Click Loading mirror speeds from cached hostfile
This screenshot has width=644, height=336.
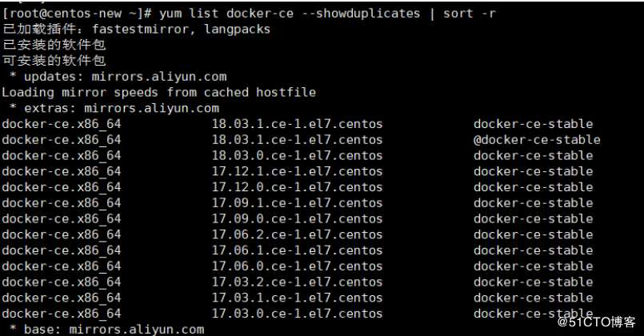click(x=159, y=93)
